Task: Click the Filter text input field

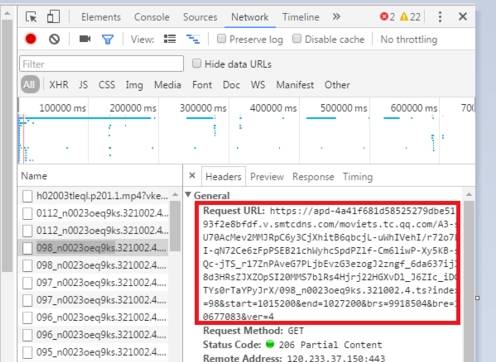Action: point(101,64)
